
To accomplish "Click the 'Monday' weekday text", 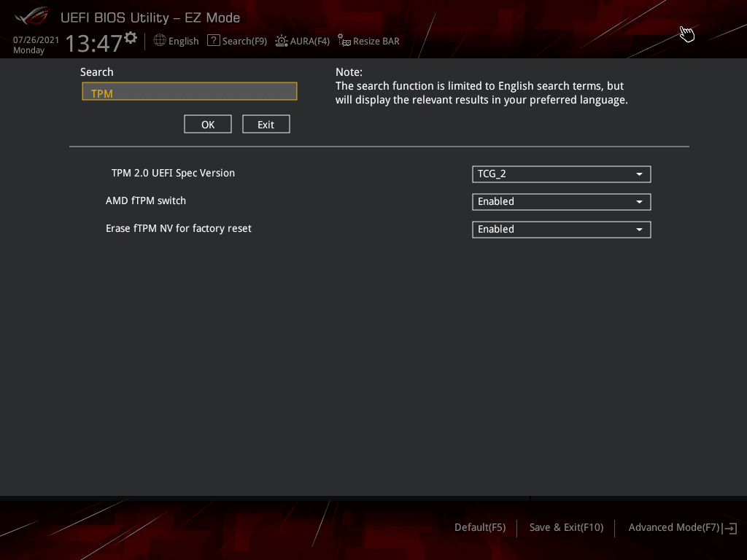I will pyautogui.click(x=28, y=50).
